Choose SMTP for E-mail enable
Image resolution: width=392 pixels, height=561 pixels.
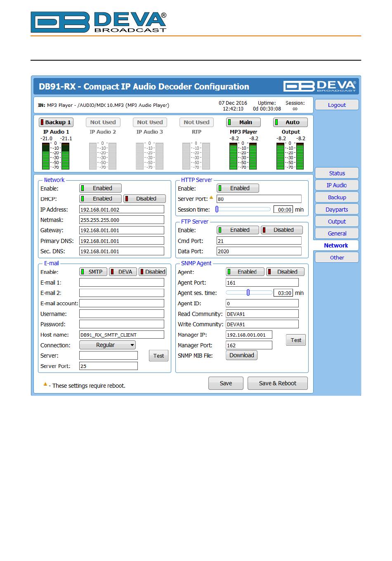point(93,272)
